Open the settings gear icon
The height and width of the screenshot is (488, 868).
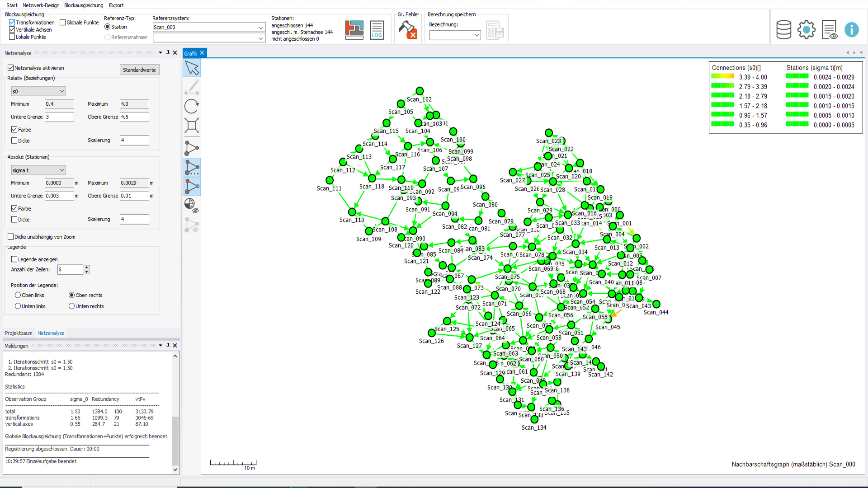pos(806,30)
